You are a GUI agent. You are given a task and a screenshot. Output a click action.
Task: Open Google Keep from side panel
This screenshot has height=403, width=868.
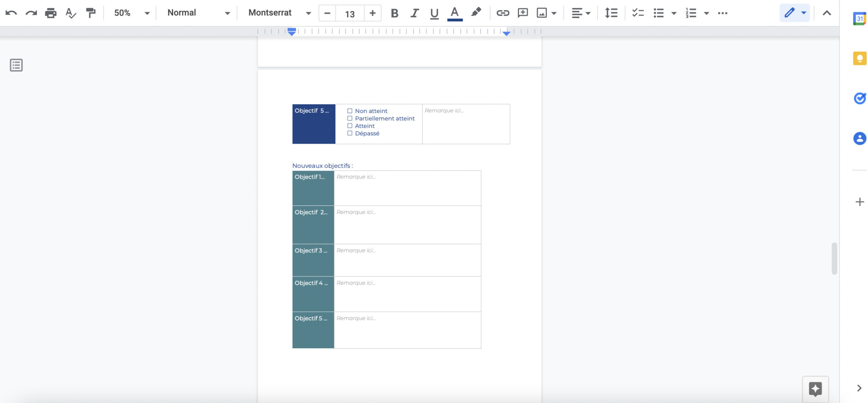pos(860,58)
